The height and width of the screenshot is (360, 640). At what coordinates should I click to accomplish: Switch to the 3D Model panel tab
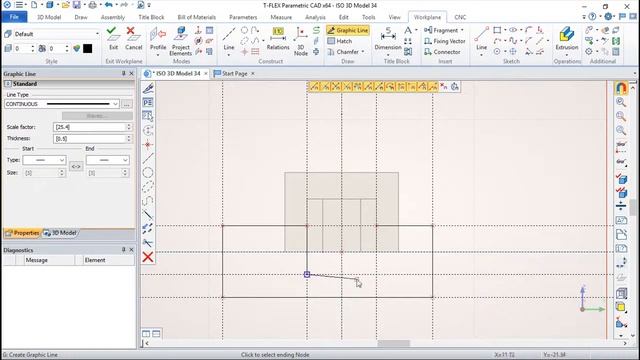60,233
